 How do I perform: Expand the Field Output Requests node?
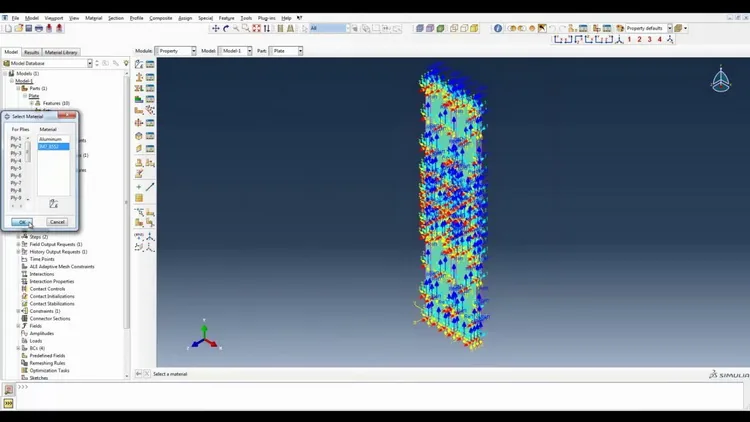[19, 244]
